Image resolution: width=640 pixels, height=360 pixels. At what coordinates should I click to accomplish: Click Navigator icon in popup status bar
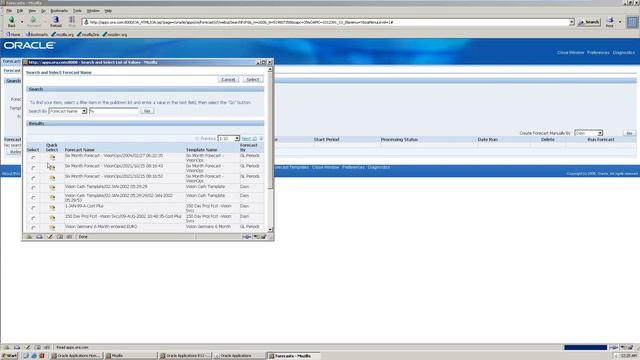(x=29, y=237)
